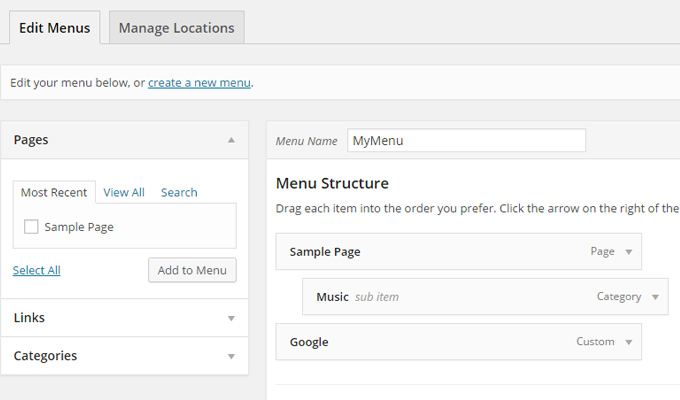Collapse the Pages panel arrow
Viewport: 680px width, 400px height.
(x=231, y=140)
